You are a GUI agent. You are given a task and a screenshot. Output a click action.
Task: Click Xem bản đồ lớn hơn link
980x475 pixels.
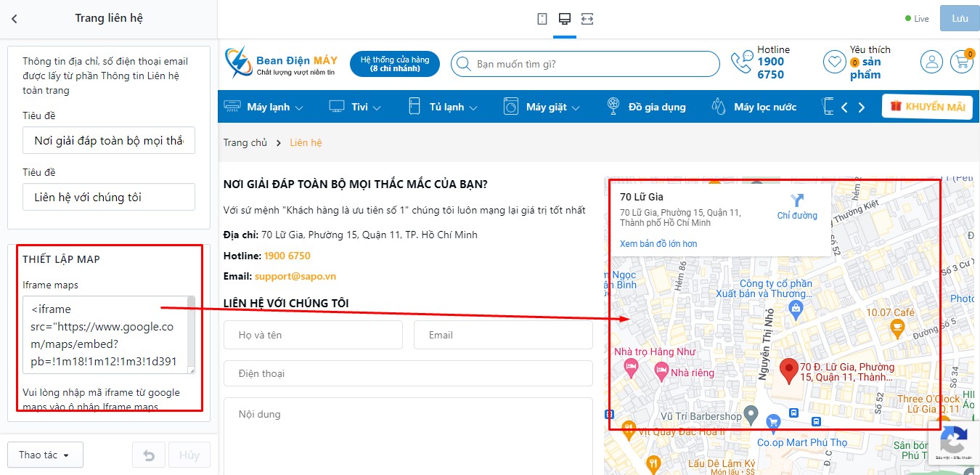[x=658, y=244]
